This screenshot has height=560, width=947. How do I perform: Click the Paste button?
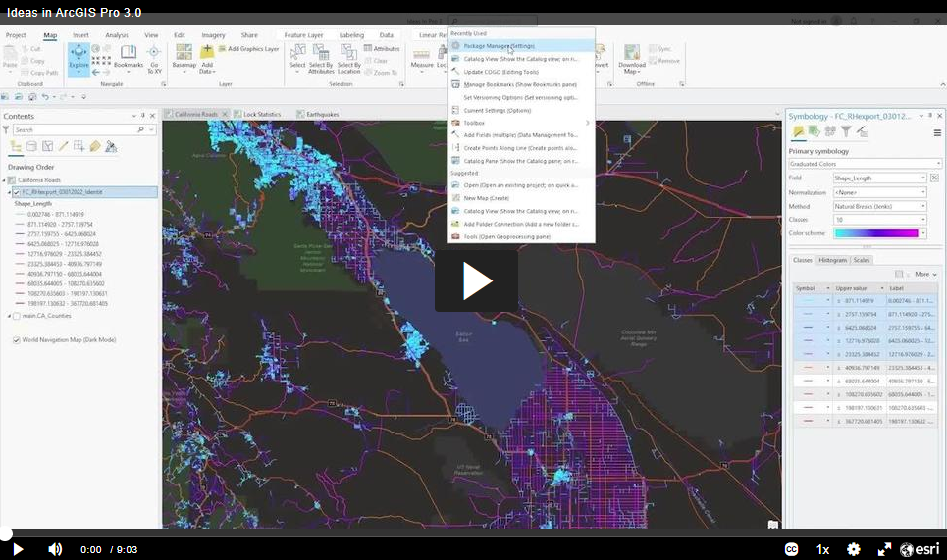click(10, 57)
